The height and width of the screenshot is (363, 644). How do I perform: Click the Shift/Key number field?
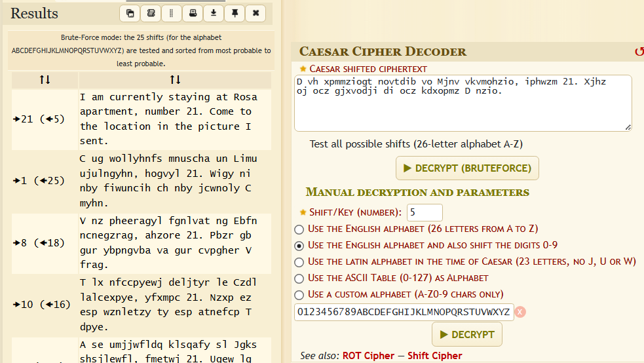(425, 212)
